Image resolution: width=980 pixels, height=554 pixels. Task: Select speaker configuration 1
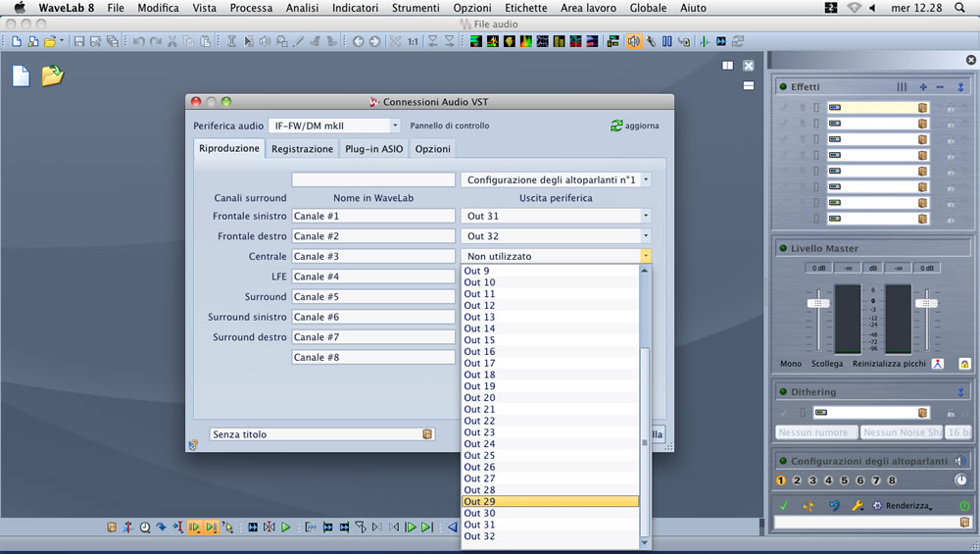point(781,480)
